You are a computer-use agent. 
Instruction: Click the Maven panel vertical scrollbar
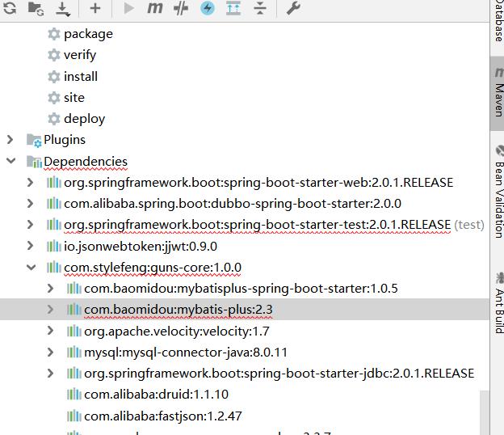[485, 413]
